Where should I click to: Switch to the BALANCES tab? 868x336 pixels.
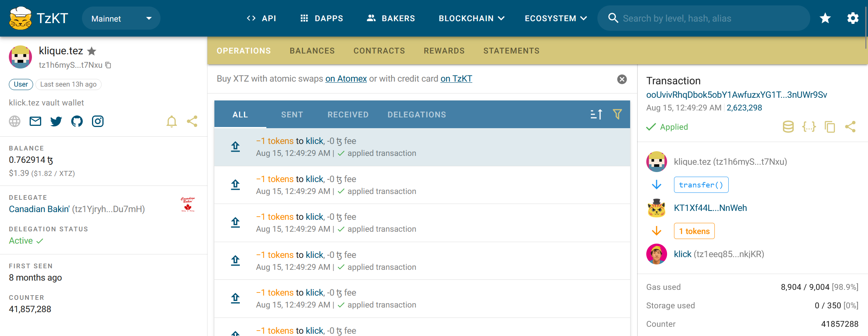point(312,51)
